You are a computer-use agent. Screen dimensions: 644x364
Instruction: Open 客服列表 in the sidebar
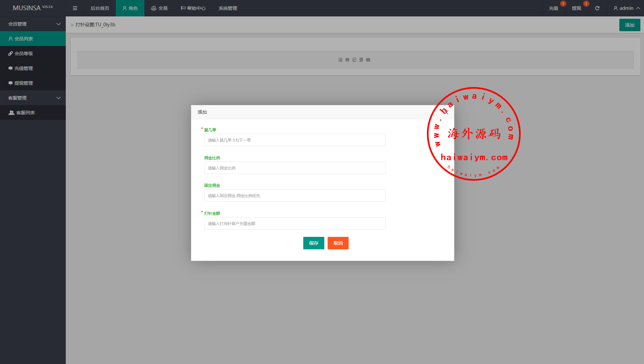click(x=26, y=113)
